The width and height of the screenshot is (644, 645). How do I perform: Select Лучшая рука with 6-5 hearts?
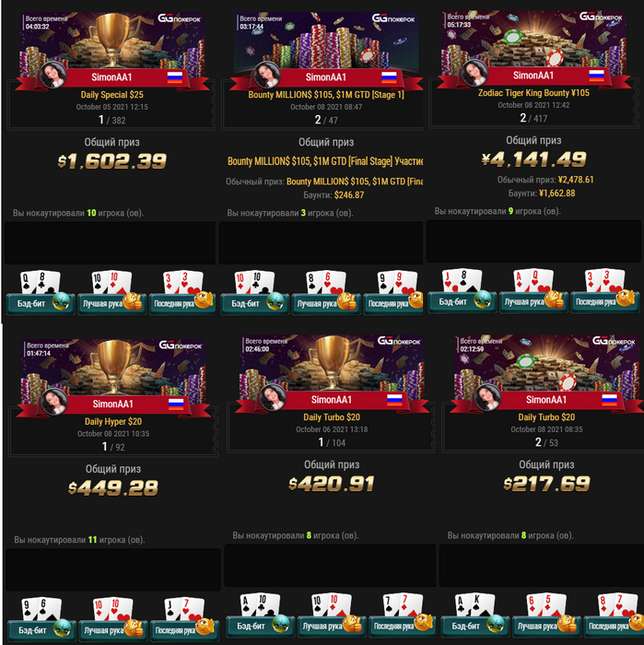(x=546, y=626)
